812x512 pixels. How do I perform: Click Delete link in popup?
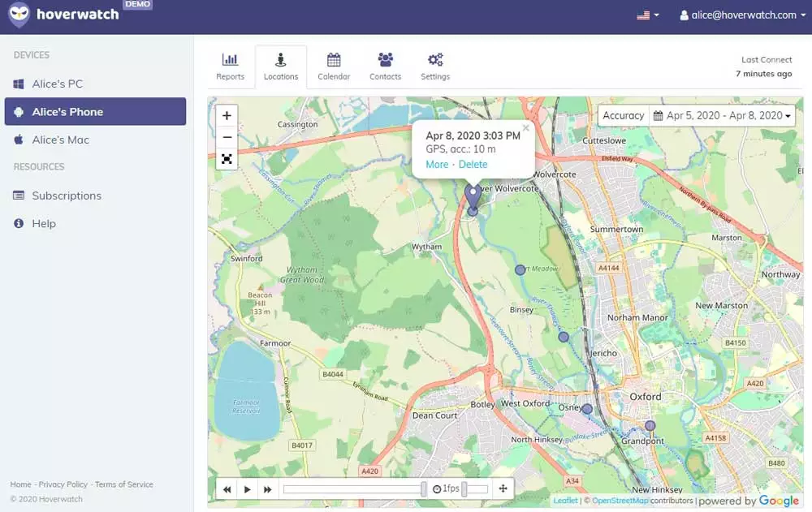473,164
